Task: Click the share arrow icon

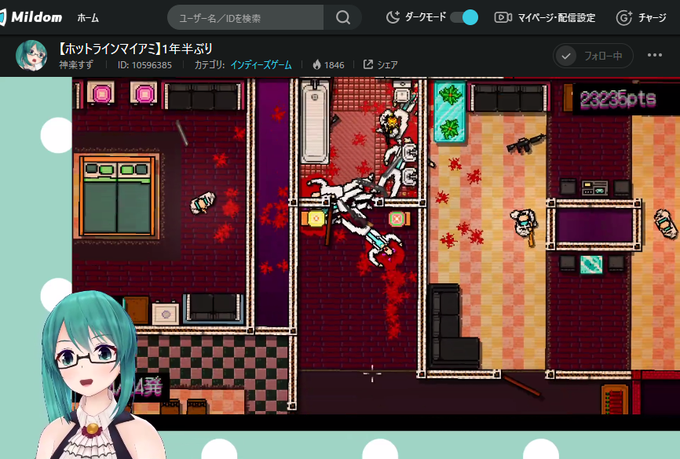Action: (x=368, y=65)
